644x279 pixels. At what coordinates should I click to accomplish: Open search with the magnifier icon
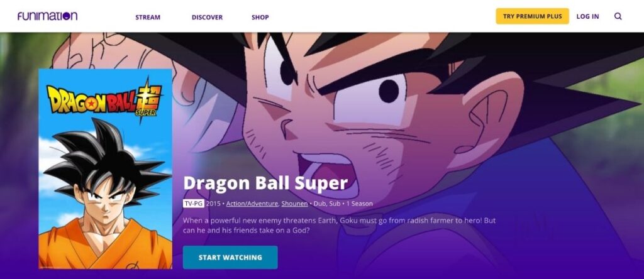618,16
